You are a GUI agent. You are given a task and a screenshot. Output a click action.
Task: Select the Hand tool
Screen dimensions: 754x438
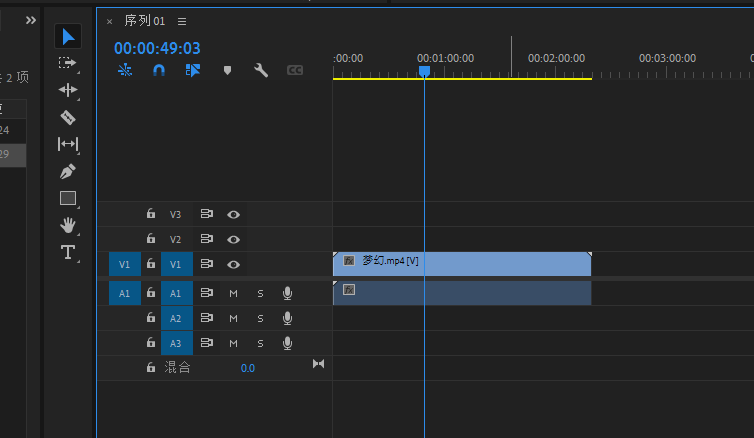click(x=68, y=225)
